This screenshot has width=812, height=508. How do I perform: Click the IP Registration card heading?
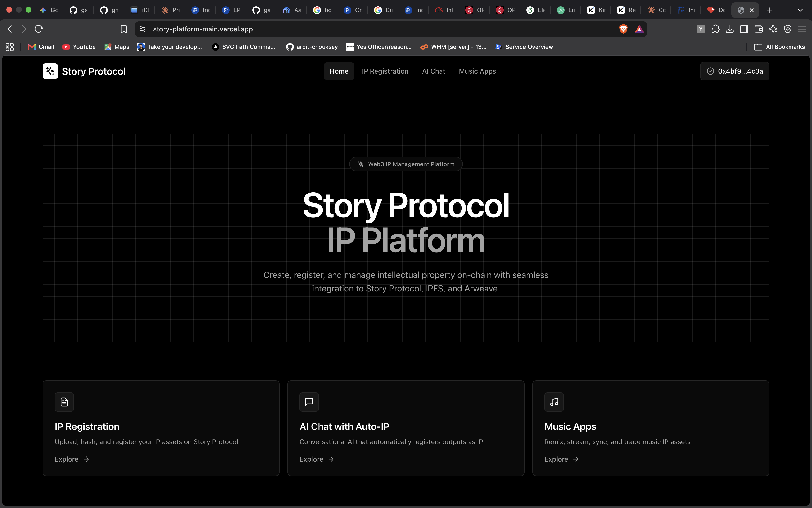point(87,427)
